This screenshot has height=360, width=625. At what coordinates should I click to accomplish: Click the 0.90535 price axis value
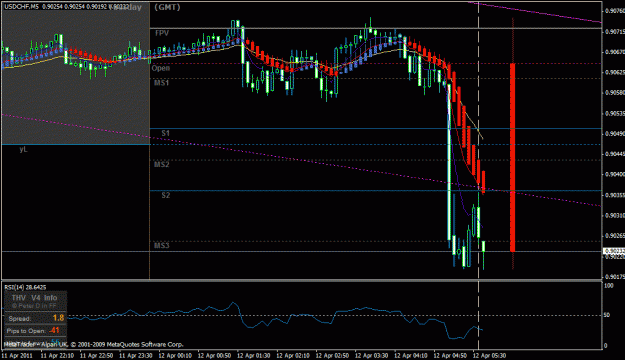pos(614,114)
